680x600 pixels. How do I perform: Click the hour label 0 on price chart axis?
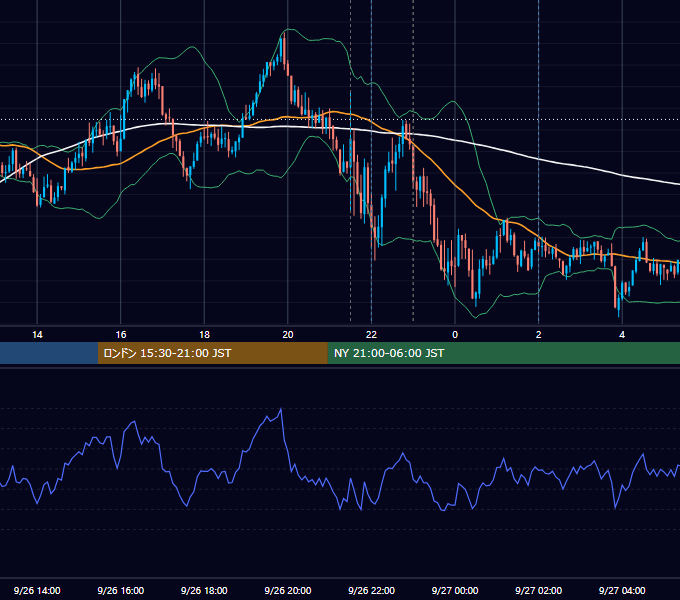point(455,335)
